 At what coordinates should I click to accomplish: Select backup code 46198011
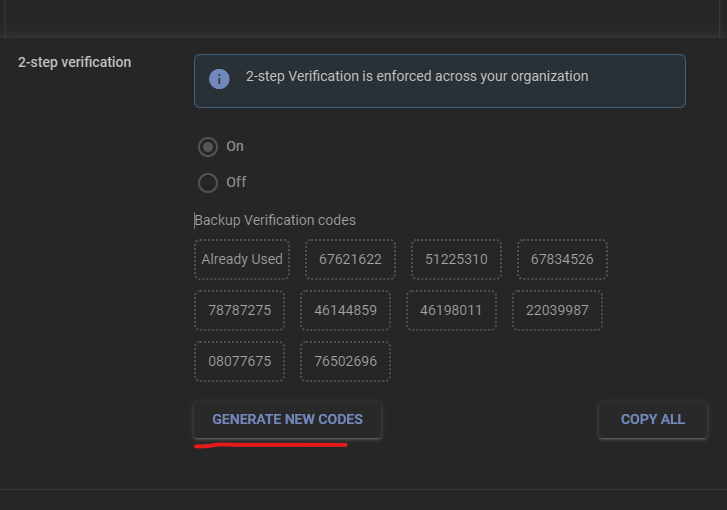451,310
